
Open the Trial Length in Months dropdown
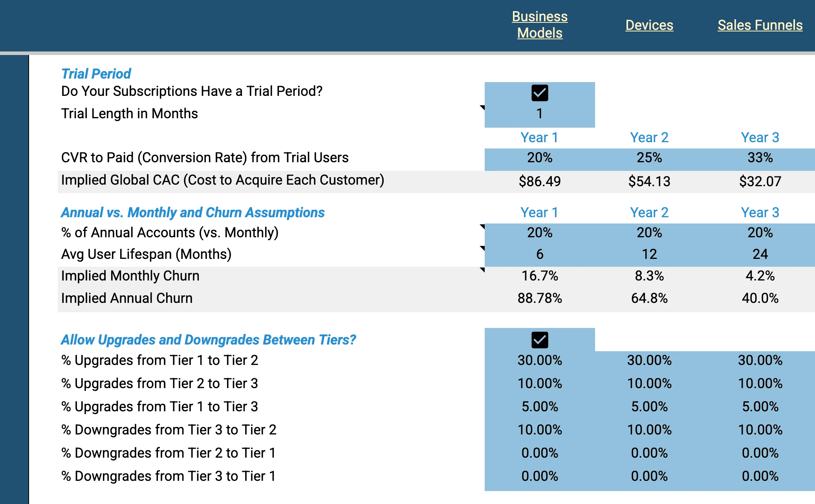click(482, 108)
